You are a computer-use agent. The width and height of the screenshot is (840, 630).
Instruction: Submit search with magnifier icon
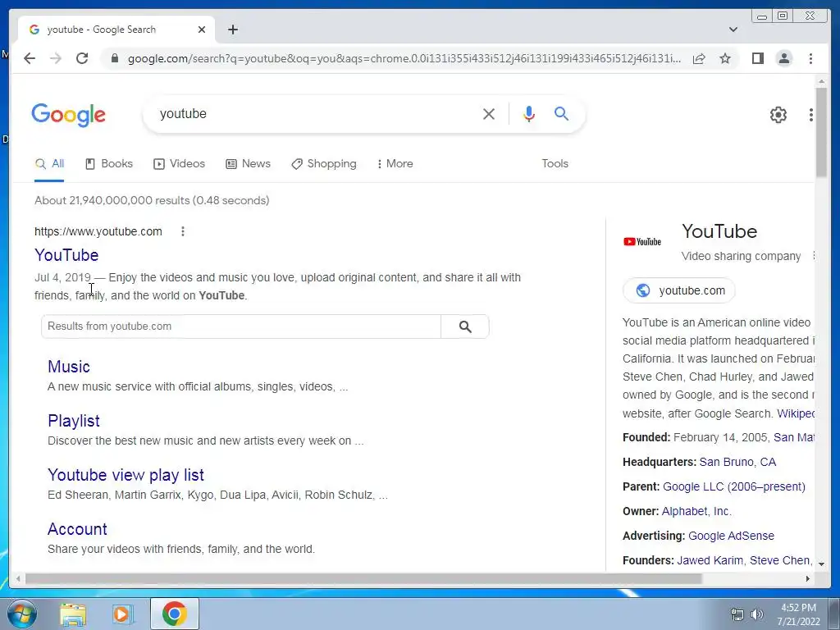[x=561, y=113]
